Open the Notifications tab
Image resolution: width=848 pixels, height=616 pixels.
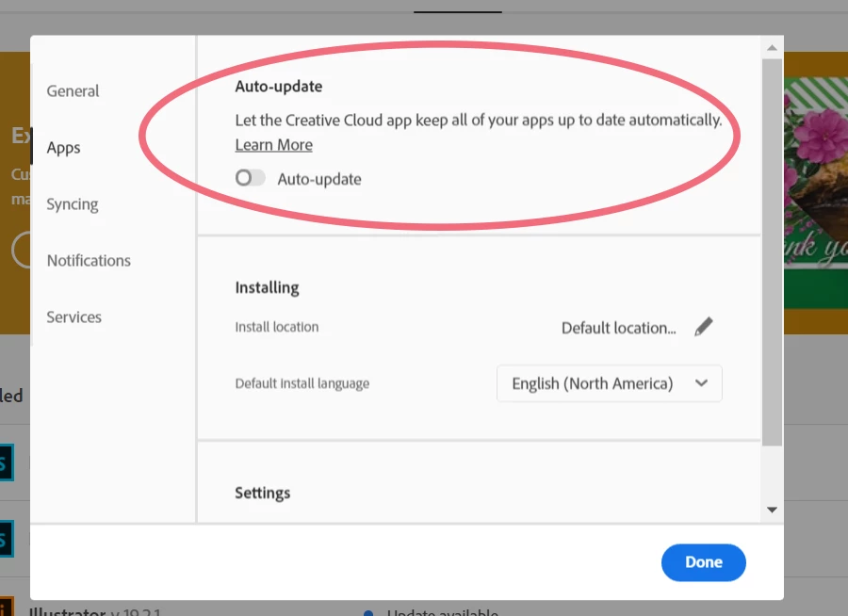[x=89, y=261]
